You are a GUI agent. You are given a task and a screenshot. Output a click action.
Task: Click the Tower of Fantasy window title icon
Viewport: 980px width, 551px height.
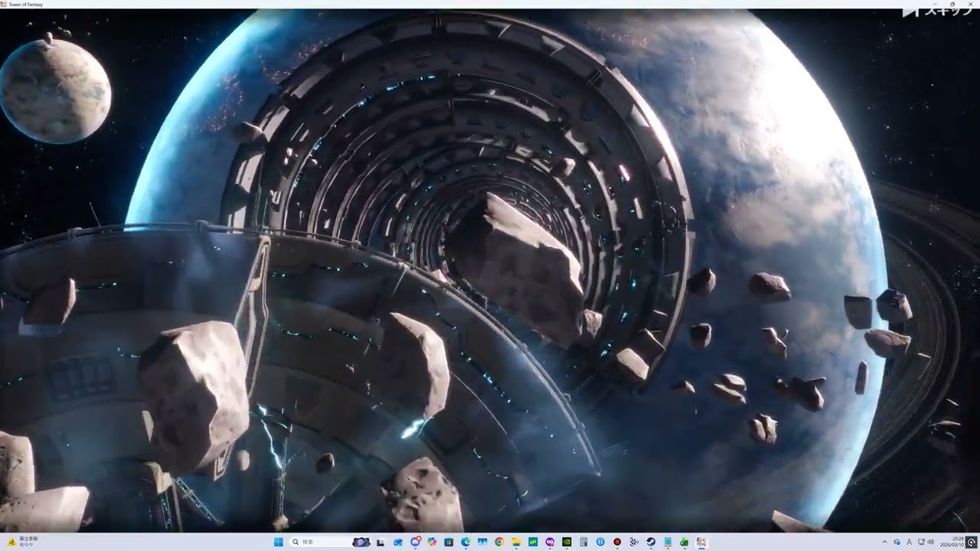pos(4,4)
